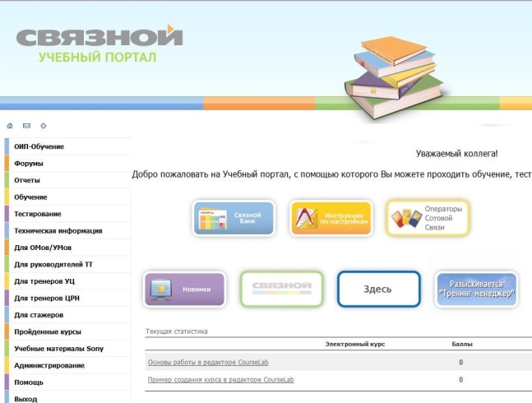Open Операторы Сотовой Связи tile
This screenshot has width=532, height=403.
coord(428,218)
